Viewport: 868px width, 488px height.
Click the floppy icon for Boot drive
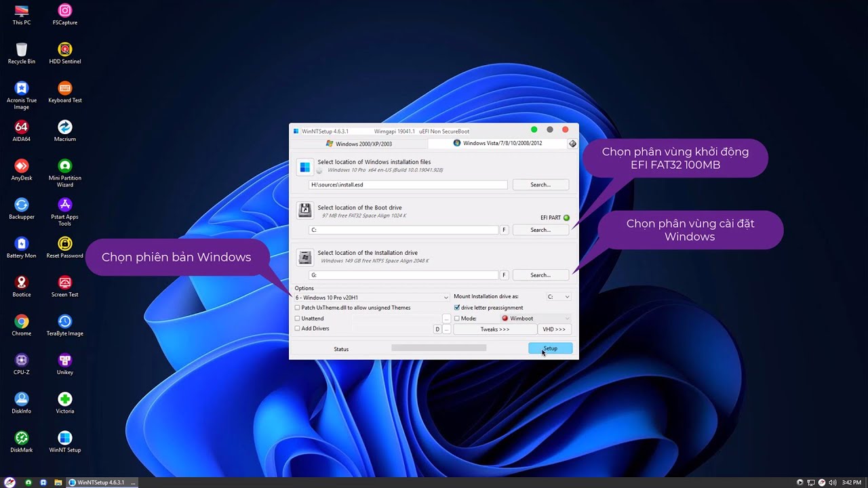coord(305,211)
